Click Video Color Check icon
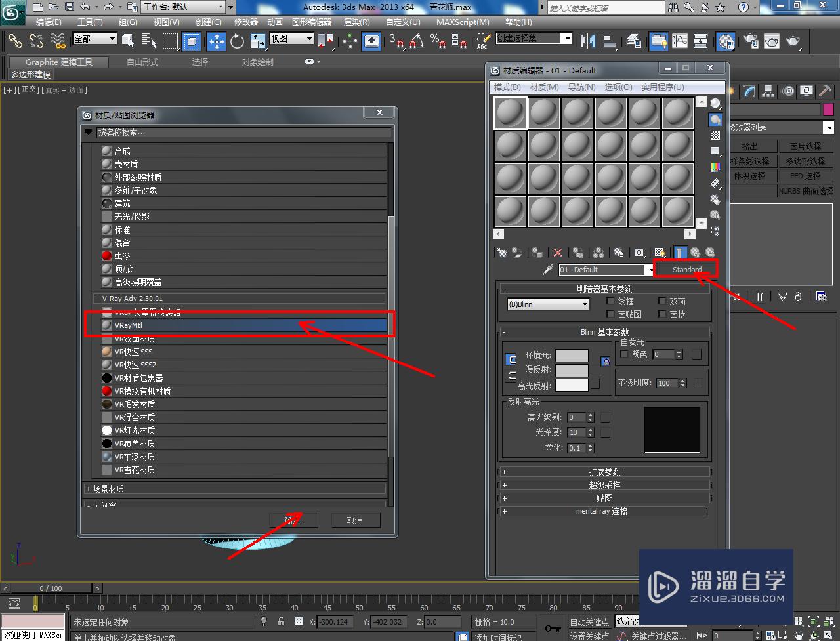Image resolution: width=840 pixels, height=641 pixels. (x=715, y=167)
